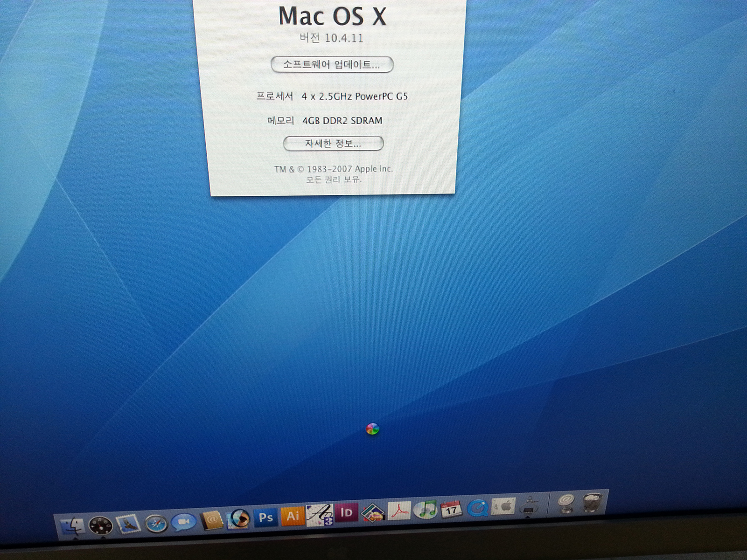Screen dimensions: 747x560
Task: Launch iTunes from the Dock
Action: click(426, 509)
